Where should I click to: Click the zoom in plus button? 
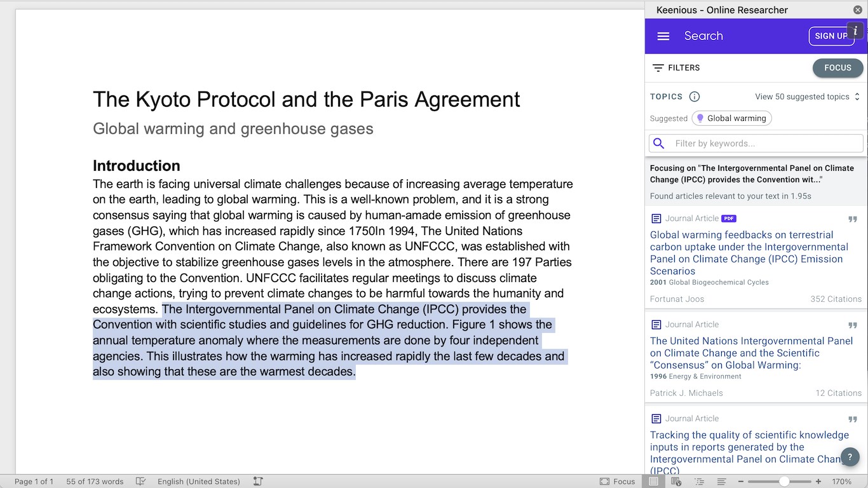click(x=818, y=482)
